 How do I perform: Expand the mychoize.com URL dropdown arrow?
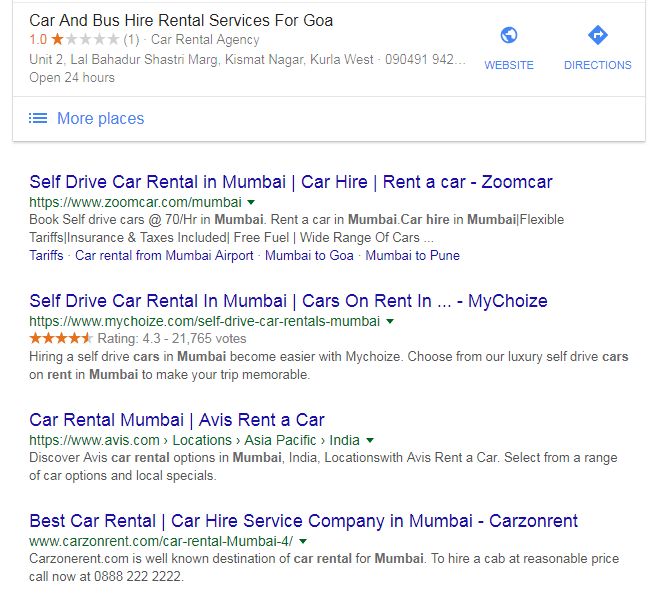point(390,321)
